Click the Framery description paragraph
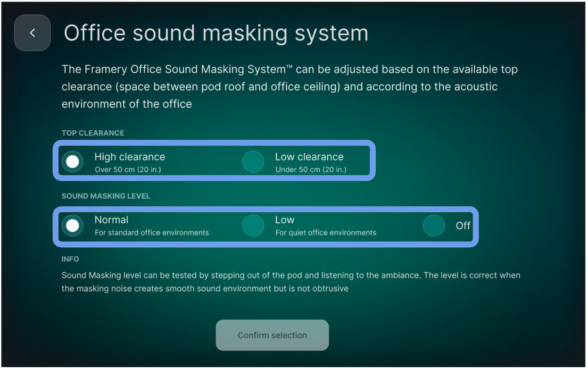Image resolution: width=588 pixels, height=370 pixels. click(290, 87)
